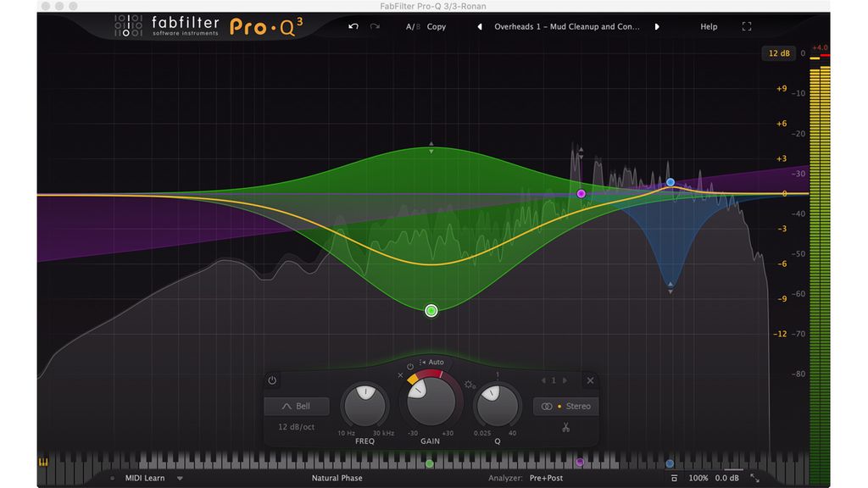Click the full-screen icon in the toolbar
Image resolution: width=868 pixels, height=488 pixels.
(746, 26)
